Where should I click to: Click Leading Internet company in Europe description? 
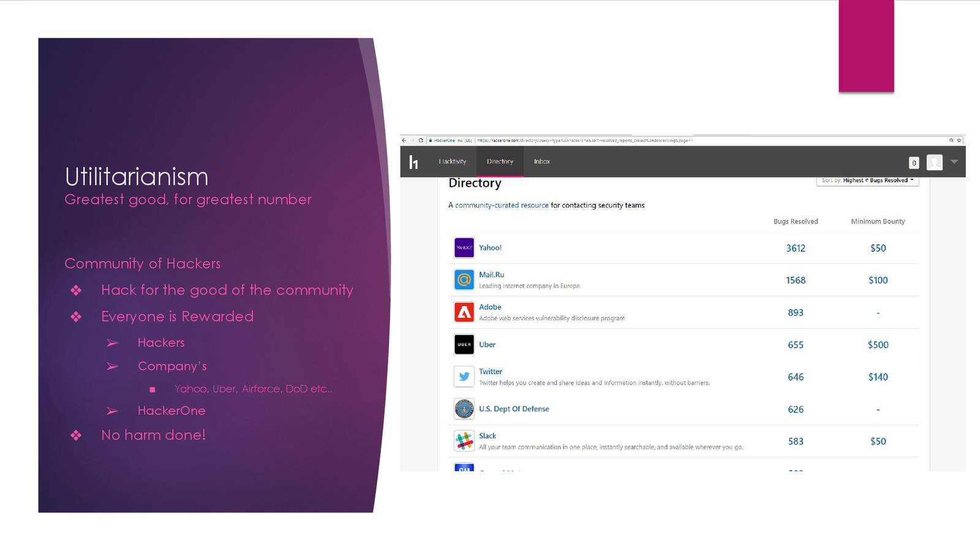(529, 286)
